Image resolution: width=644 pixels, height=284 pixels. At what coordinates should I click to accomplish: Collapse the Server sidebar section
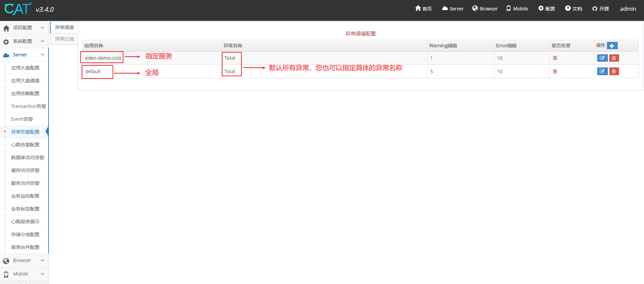[24, 55]
